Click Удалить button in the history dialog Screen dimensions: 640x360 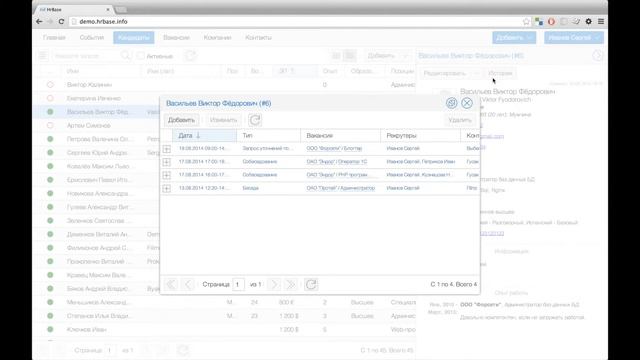point(460,120)
